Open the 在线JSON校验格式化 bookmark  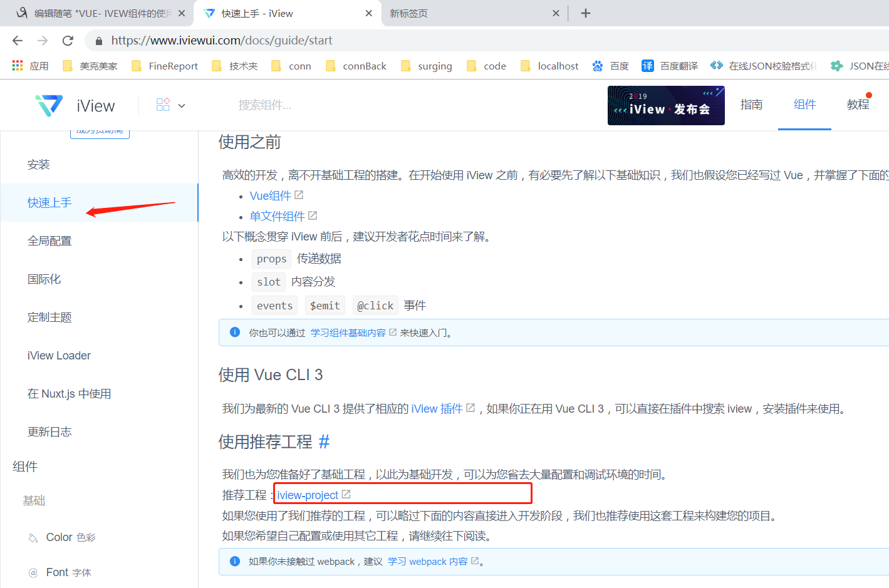(x=764, y=66)
